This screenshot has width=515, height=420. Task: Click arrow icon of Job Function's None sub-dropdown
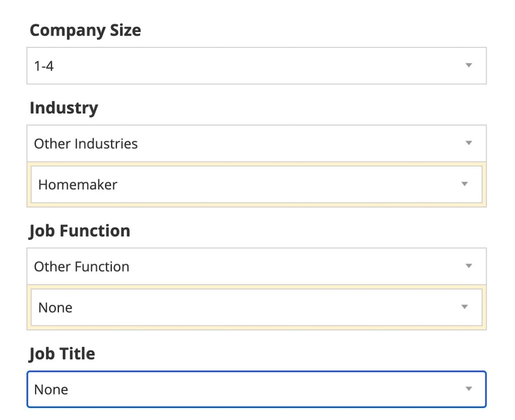[465, 307]
